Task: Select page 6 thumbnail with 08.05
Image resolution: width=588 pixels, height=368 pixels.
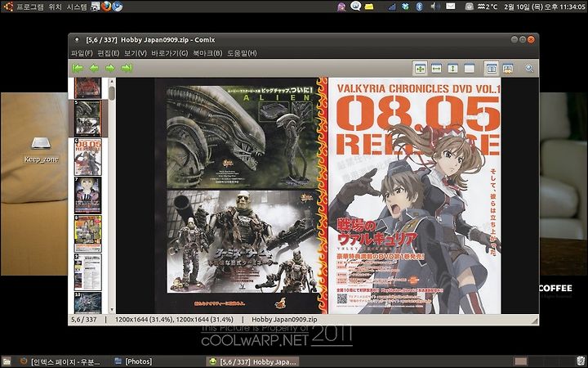Action: click(x=87, y=157)
